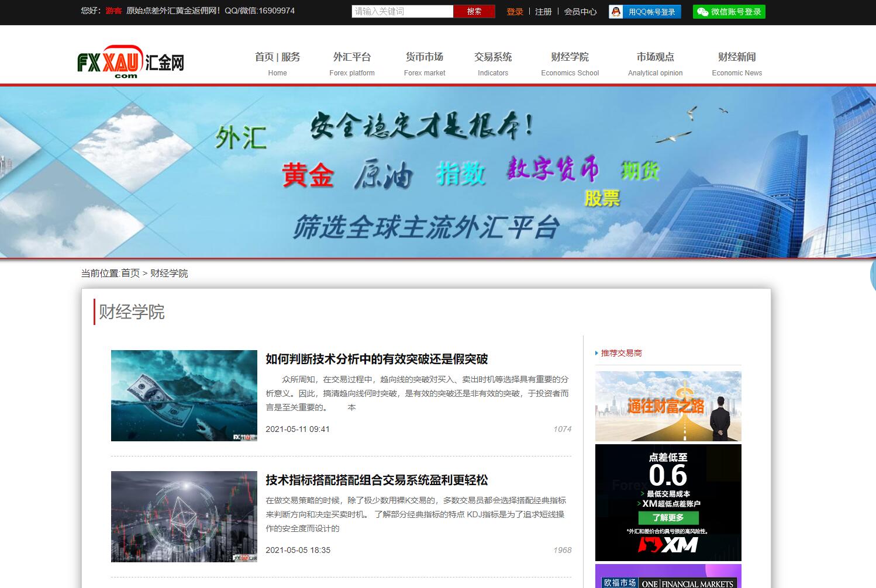The width and height of the screenshot is (876, 588).
Task: Navigate to 交易系统 Indicators menu
Action: [x=492, y=63]
